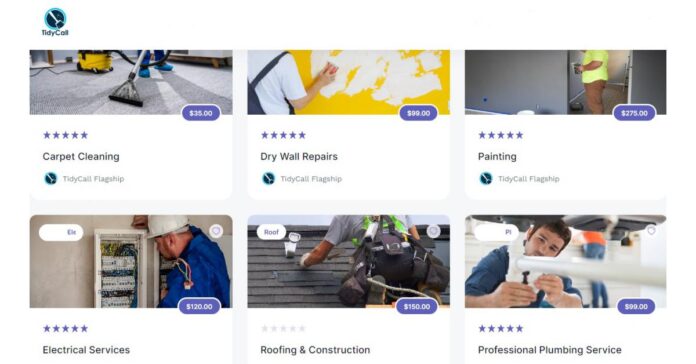Viewport: 696px width, 364px height.
Task: Open the Electrical Services title link
Action: coord(86,350)
